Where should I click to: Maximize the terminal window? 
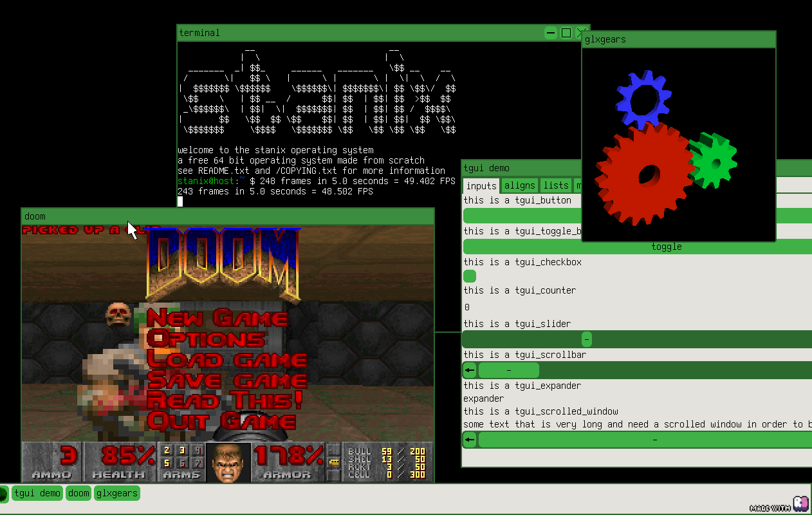566,33
